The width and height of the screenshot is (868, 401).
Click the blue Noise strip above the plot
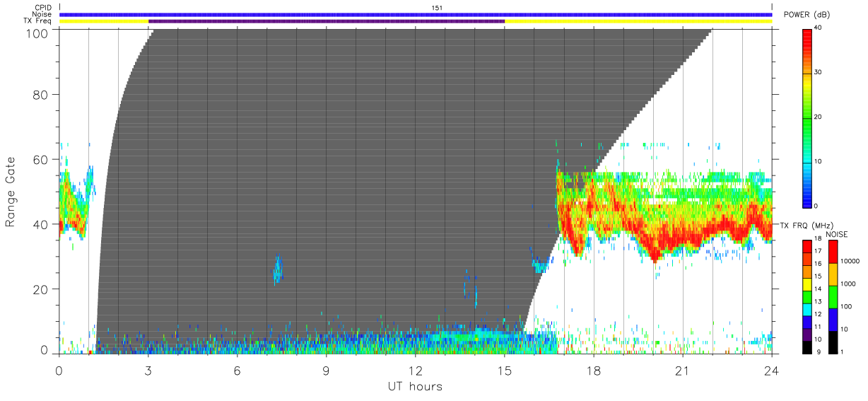point(416,14)
